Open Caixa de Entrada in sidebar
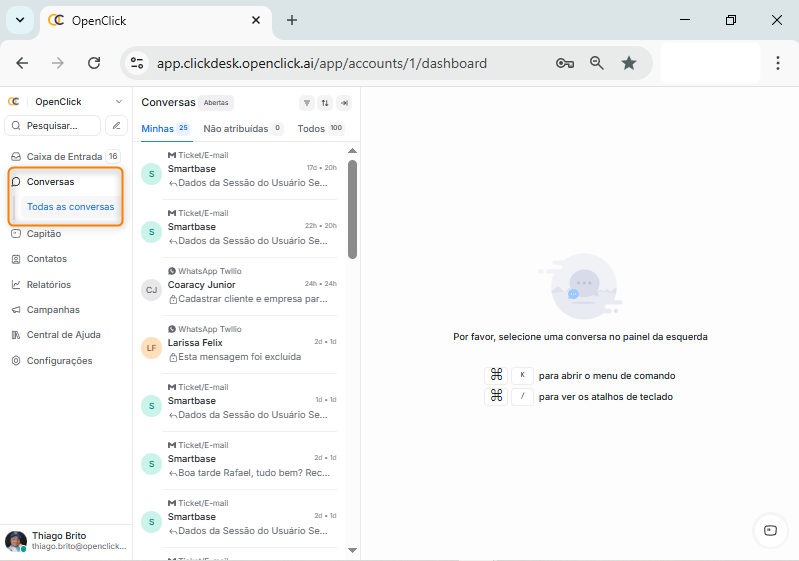 (65, 157)
